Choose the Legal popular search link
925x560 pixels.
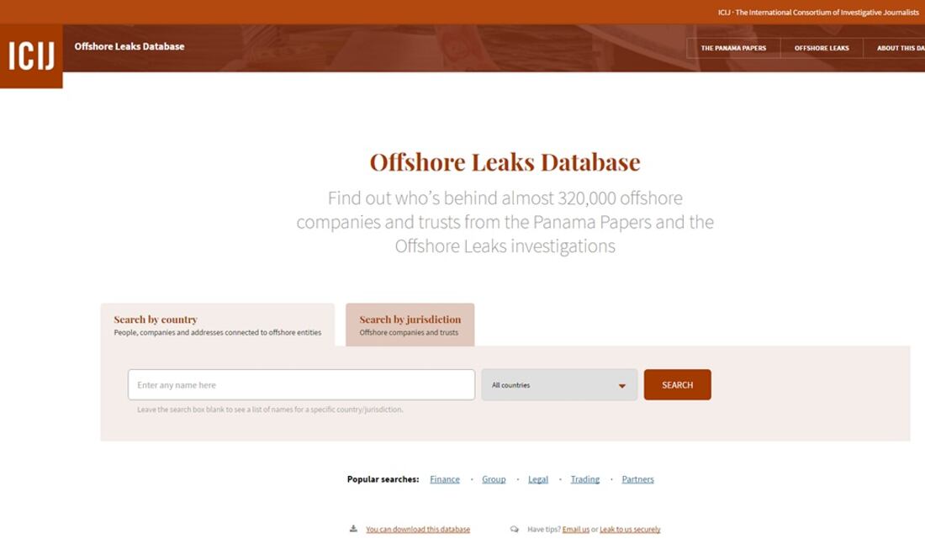click(538, 479)
